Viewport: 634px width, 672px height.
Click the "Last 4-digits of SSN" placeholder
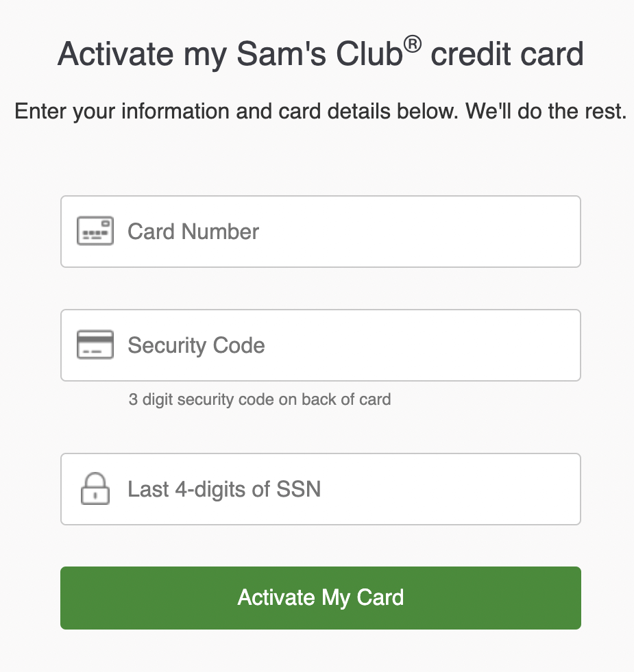(x=224, y=489)
